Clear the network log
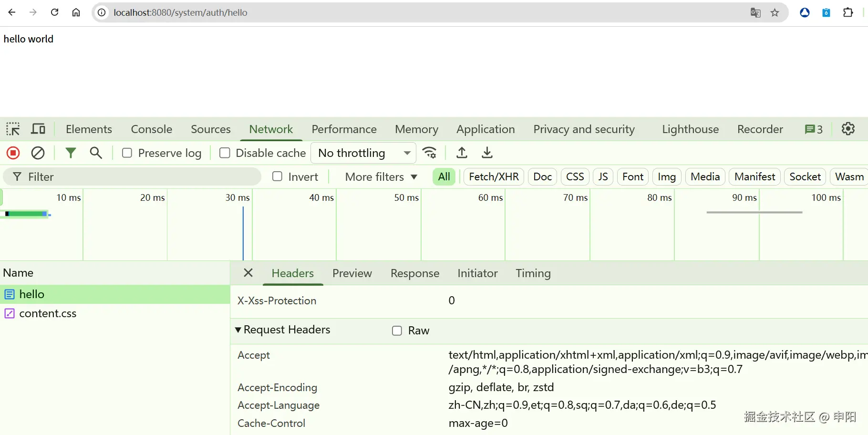868x435 pixels. [x=38, y=153]
